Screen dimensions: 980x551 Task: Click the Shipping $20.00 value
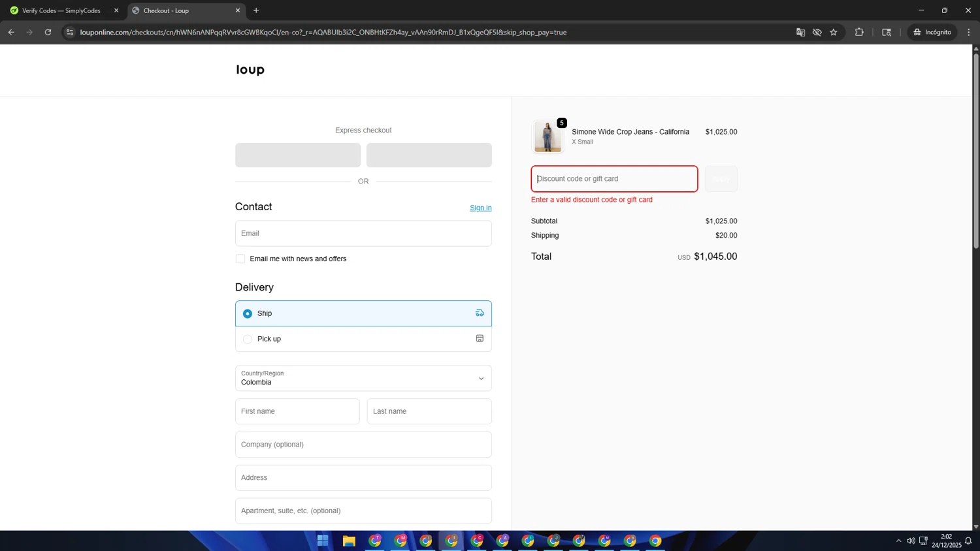726,236
